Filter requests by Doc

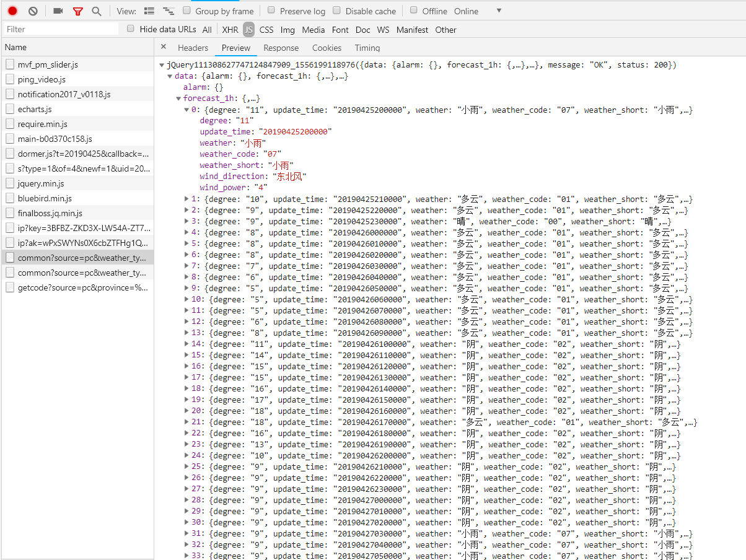pyautogui.click(x=363, y=30)
